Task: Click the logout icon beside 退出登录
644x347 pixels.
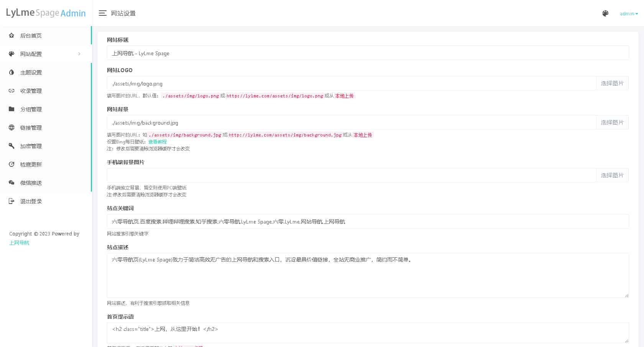Action: (x=11, y=201)
